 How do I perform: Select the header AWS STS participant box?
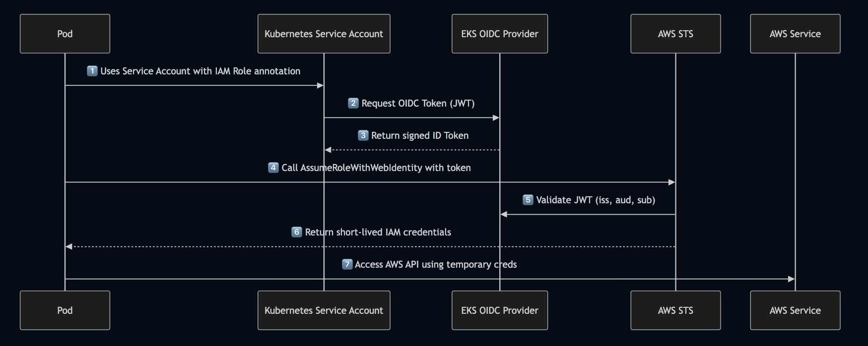675,34
